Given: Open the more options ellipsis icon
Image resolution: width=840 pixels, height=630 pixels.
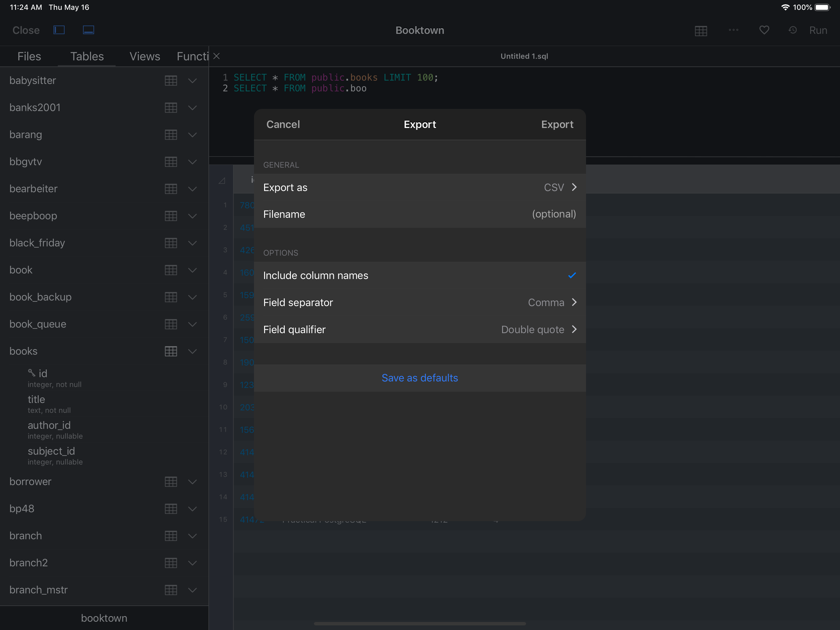Looking at the screenshot, I should (x=733, y=30).
